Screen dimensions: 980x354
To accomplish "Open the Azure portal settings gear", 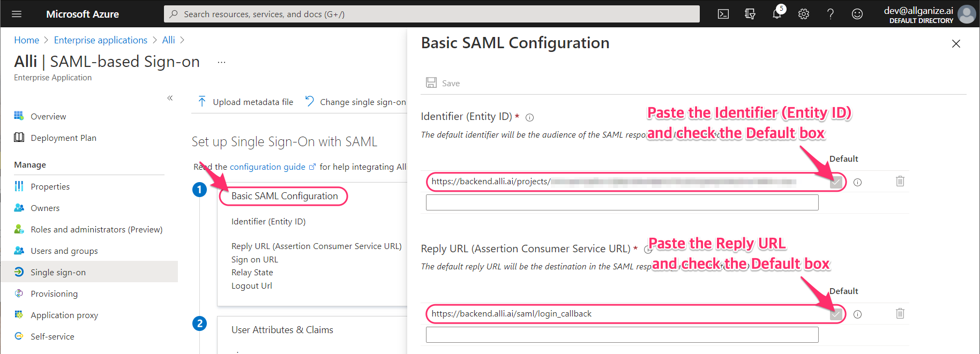I will pyautogui.click(x=804, y=14).
